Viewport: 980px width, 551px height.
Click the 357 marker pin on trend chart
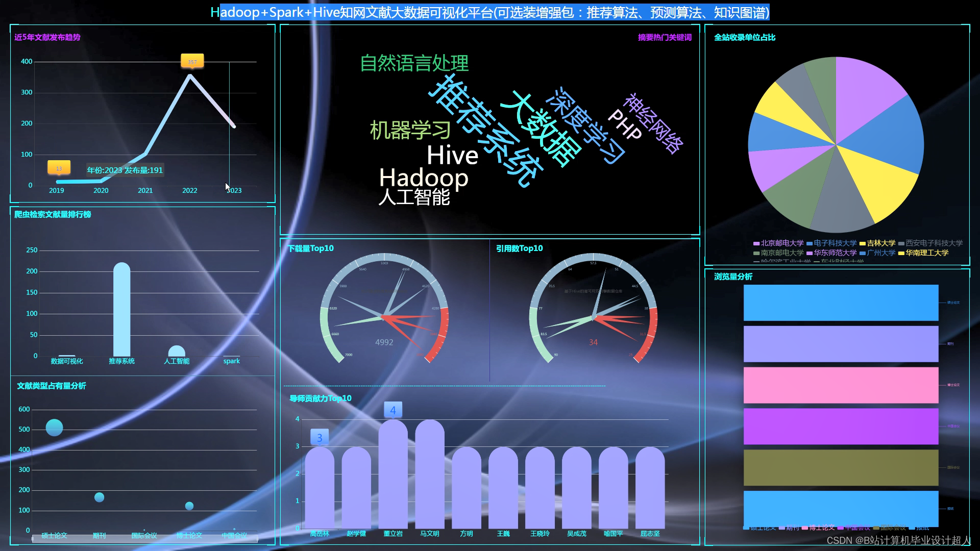192,61
